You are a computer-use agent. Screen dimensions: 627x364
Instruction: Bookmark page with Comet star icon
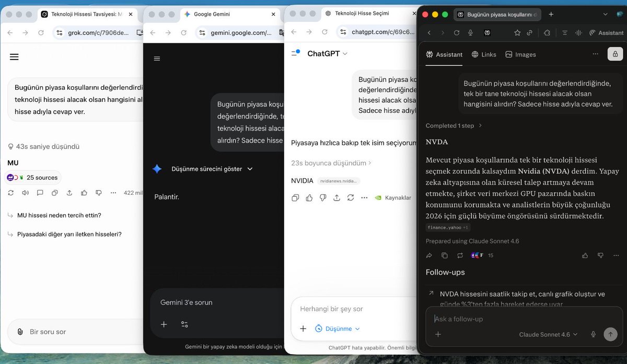[517, 33]
